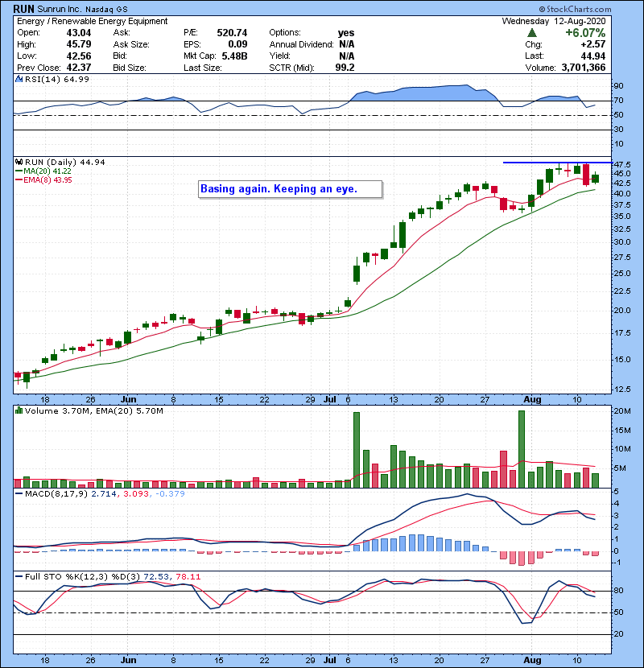Screen dimensions: 644x668
Task: Click the SCTR (Mid) value 99.2
Action: (x=345, y=68)
